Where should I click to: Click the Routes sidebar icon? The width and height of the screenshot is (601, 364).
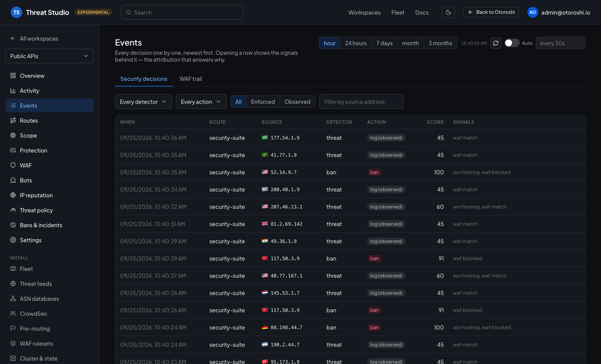click(x=13, y=120)
